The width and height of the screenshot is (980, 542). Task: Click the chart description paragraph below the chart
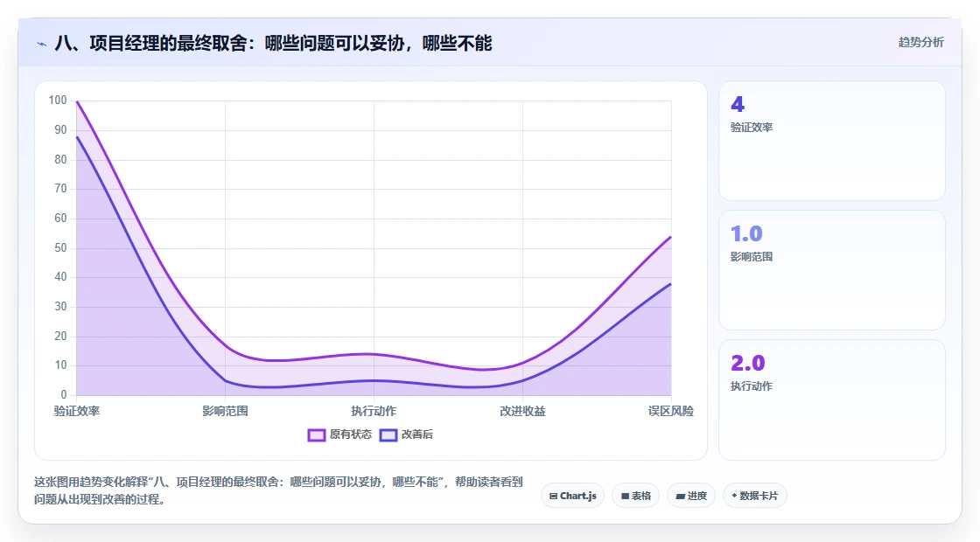tap(278, 490)
